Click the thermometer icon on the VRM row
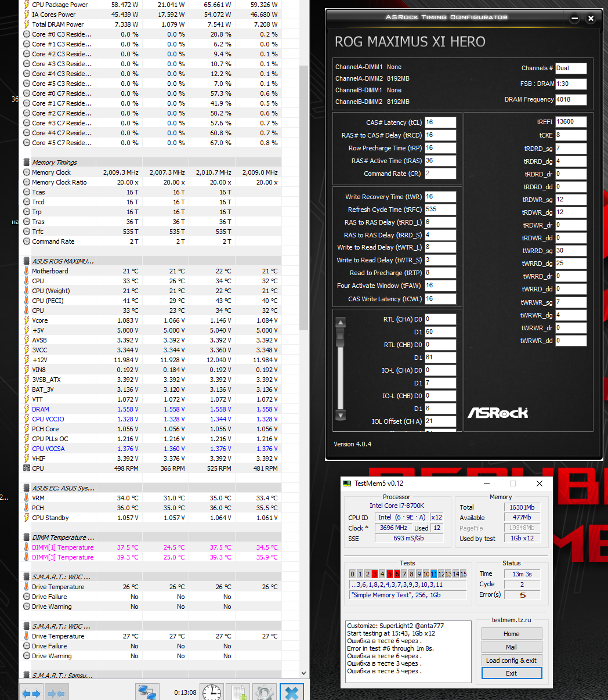This screenshot has width=608, height=700. (26, 498)
